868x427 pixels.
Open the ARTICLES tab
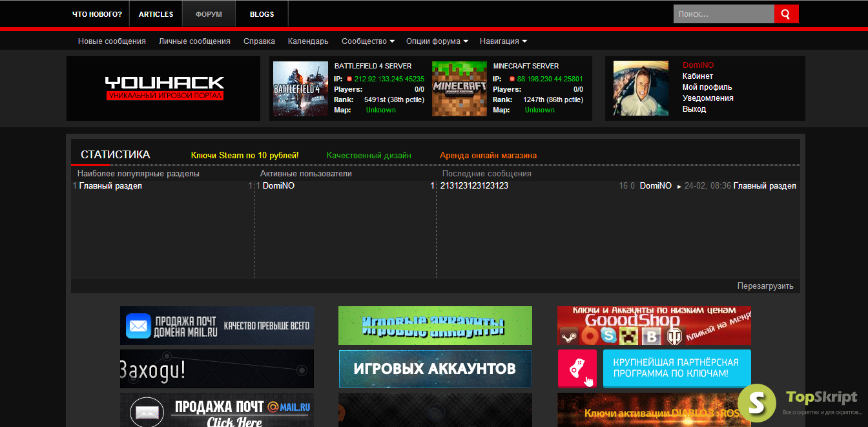156,14
